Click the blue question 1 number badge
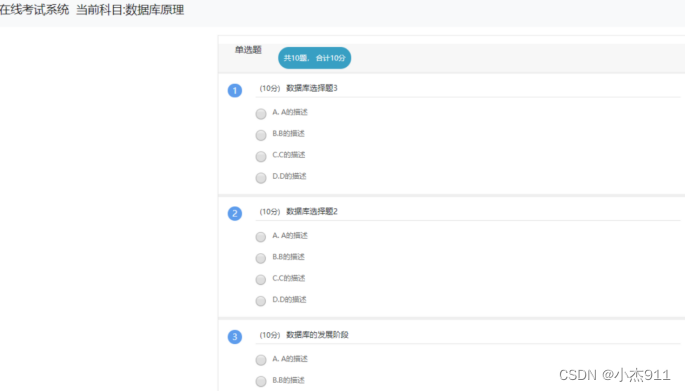The height and width of the screenshot is (392, 686). pos(234,91)
